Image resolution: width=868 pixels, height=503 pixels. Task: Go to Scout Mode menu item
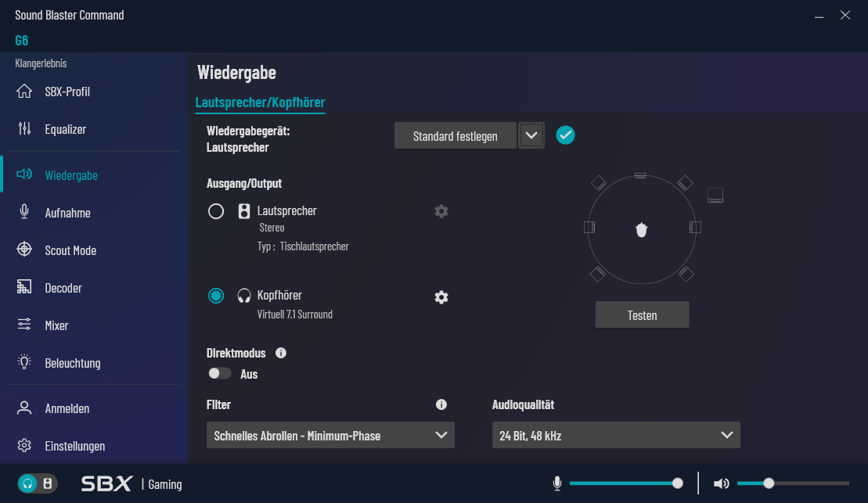(x=70, y=250)
